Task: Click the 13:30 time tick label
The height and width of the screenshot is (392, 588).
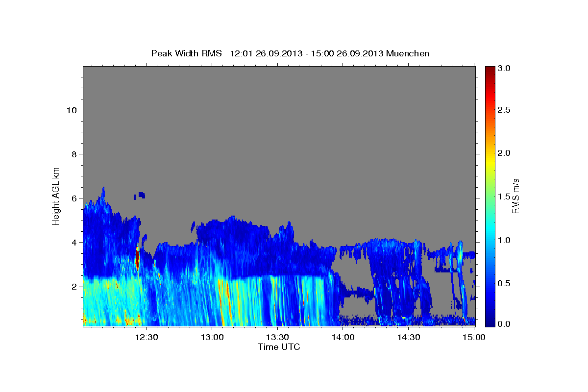Action: pyautogui.click(x=277, y=337)
